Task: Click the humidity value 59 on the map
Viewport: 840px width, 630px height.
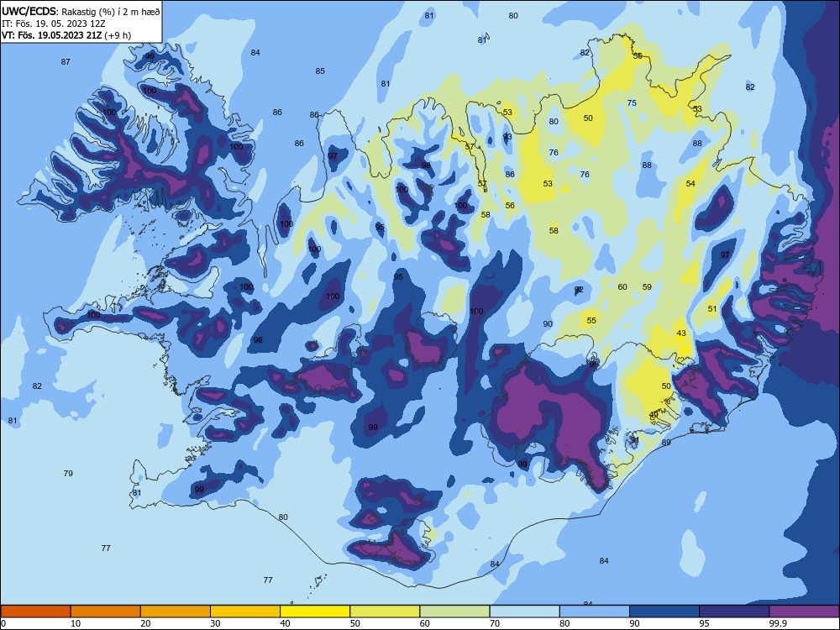Action: (647, 286)
